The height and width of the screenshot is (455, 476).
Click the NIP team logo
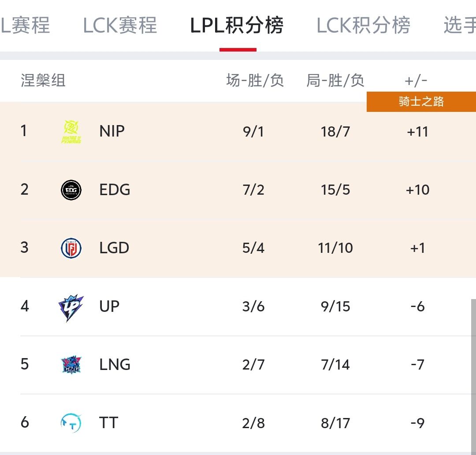pos(71,131)
